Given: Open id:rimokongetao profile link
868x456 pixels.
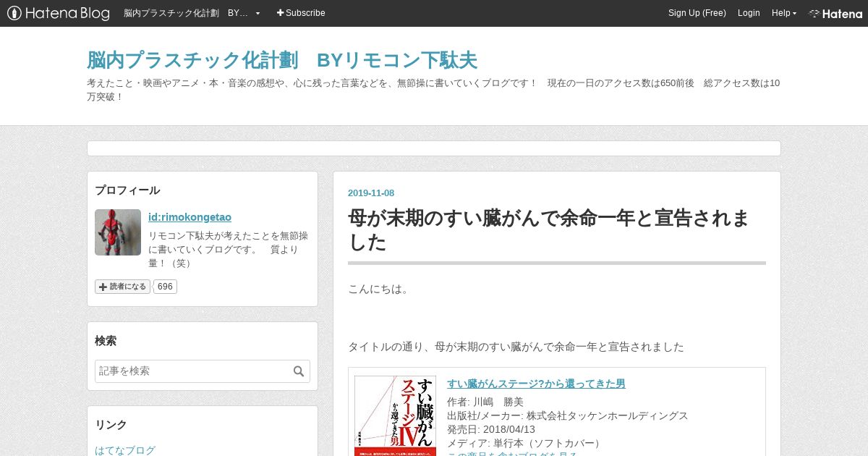Looking at the screenshot, I should [190, 217].
